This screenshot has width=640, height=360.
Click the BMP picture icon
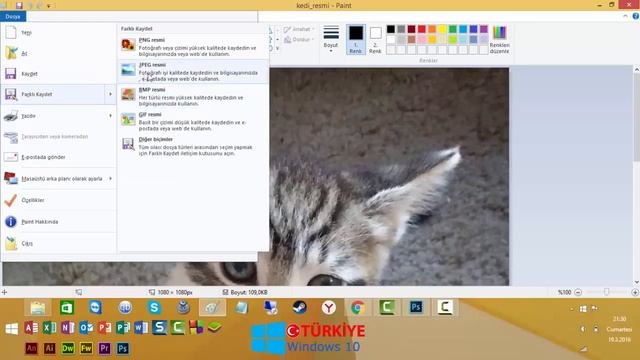128,94
